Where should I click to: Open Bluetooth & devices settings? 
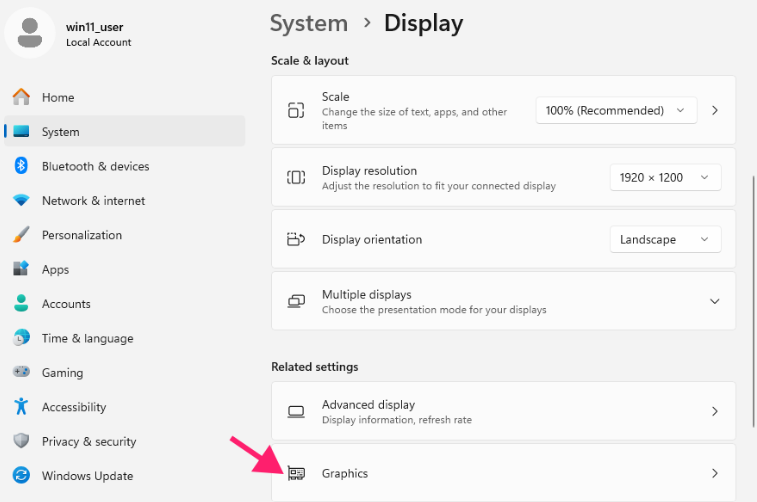(125, 166)
